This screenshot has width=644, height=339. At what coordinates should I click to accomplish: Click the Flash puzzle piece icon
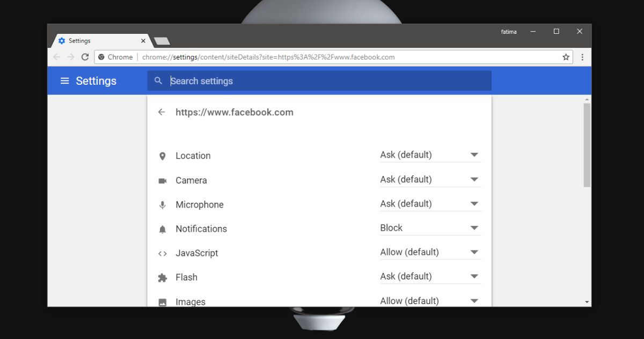[x=163, y=277]
